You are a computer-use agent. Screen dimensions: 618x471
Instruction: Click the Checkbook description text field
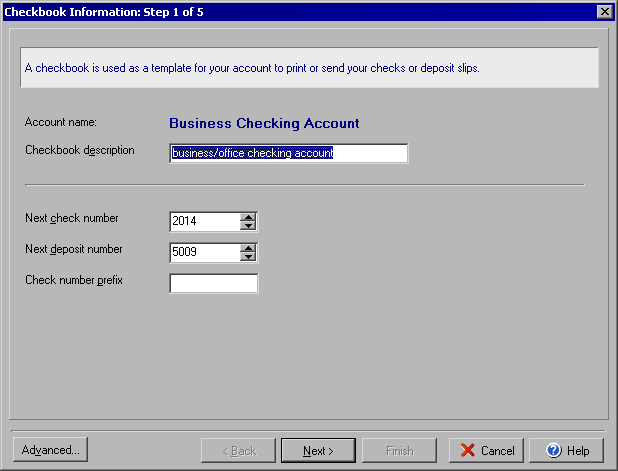click(289, 153)
